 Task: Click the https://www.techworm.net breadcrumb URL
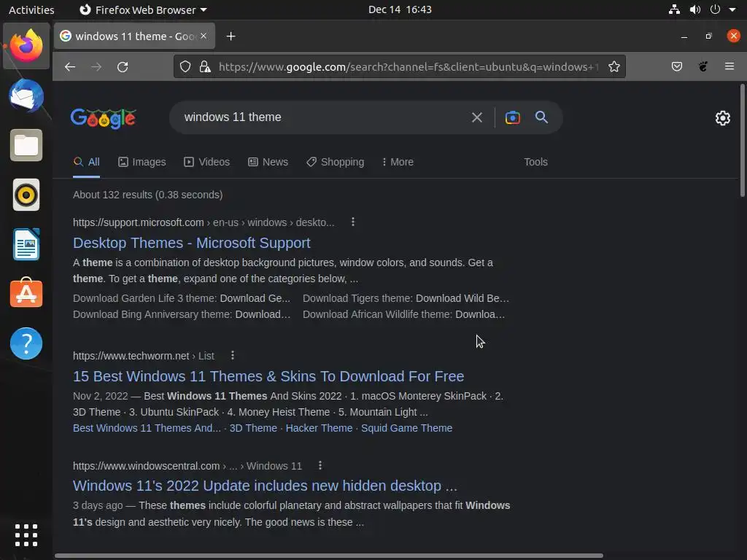coord(131,356)
